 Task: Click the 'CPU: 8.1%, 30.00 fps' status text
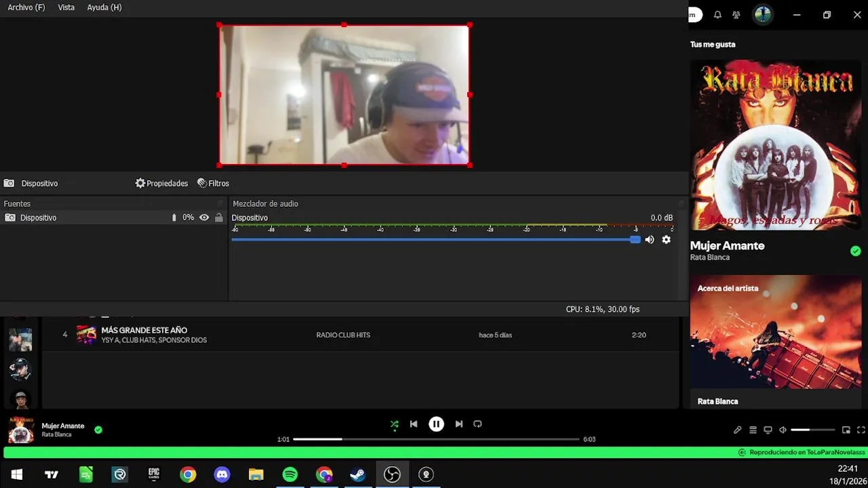(603, 309)
